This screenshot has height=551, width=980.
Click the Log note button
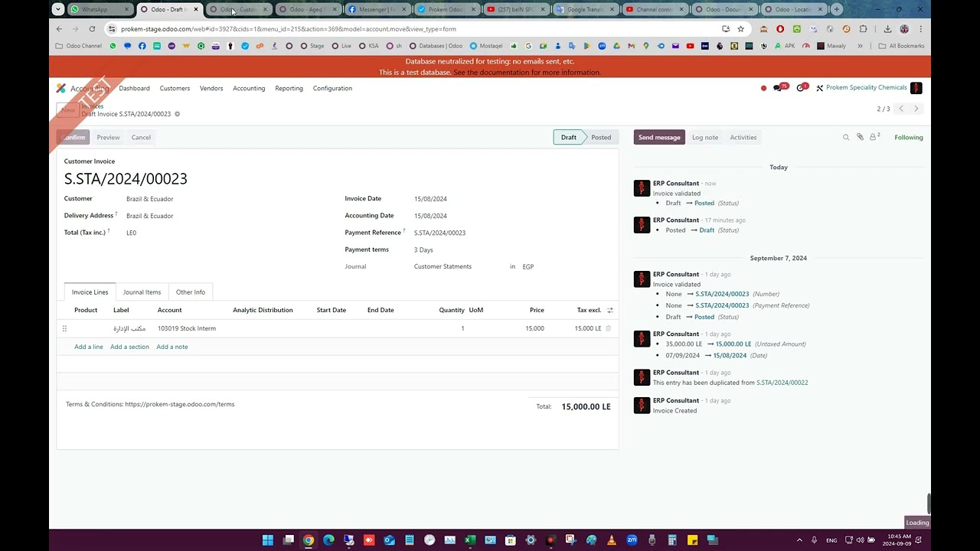705,138
